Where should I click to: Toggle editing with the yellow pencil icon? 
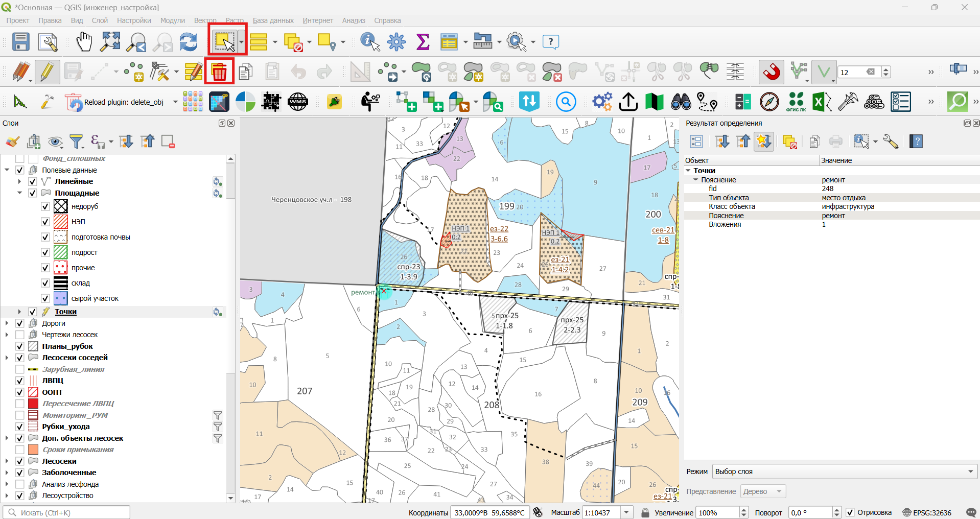pos(47,72)
